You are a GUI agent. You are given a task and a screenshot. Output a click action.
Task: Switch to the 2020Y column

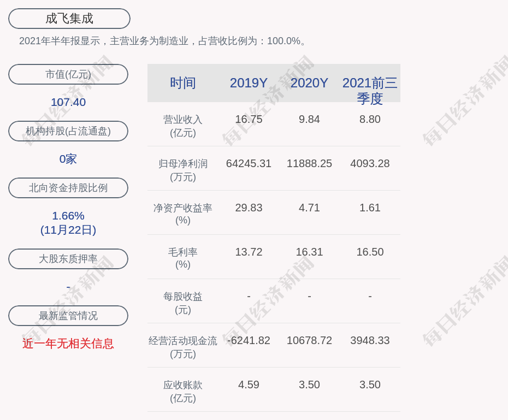[x=309, y=83]
